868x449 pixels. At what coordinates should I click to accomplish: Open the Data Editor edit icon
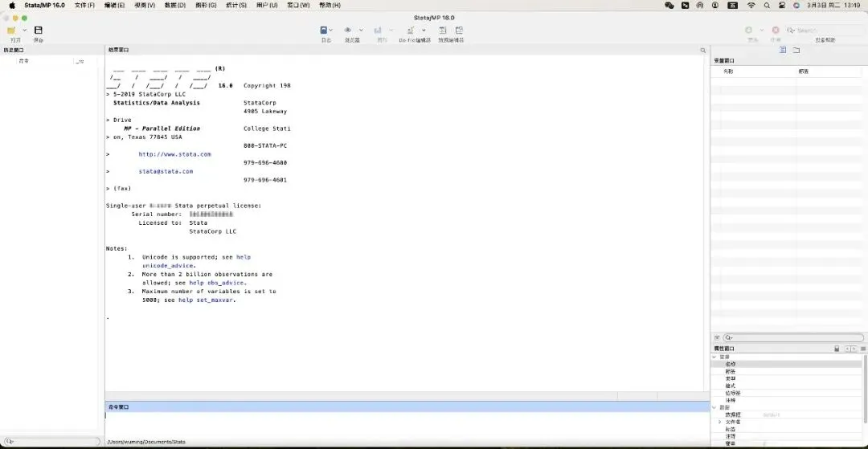pyautogui.click(x=443, y=31)
